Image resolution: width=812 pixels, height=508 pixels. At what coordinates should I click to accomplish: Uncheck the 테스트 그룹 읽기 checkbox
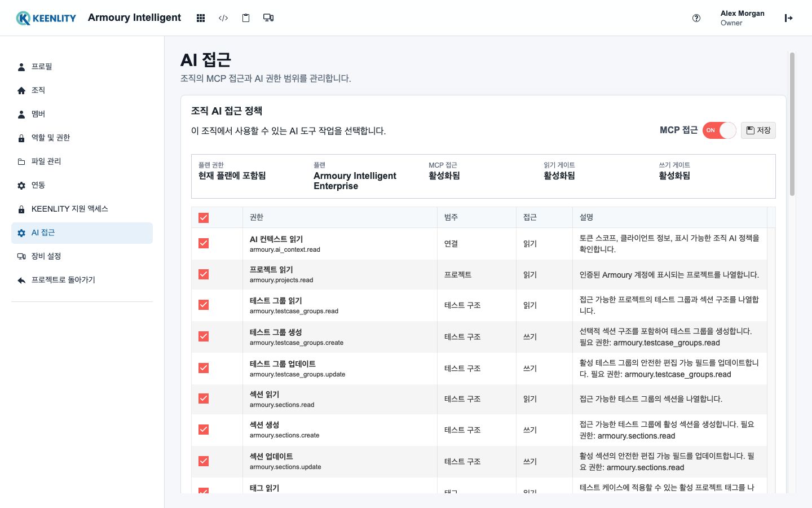pyautogui.click(x=204, y=305)
